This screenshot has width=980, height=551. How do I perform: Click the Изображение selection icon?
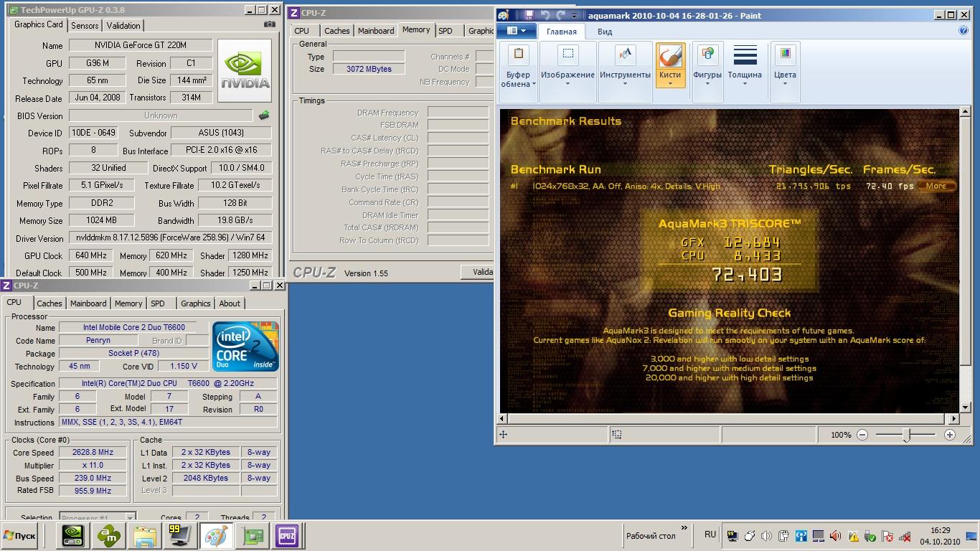(x=567, y=55)
